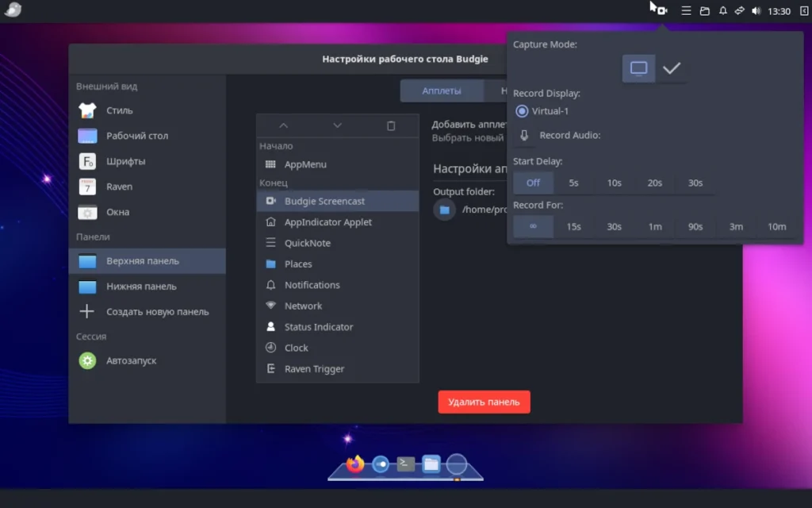Set Record For to 90s
812x508 pixels.
[x=695, y=226]
